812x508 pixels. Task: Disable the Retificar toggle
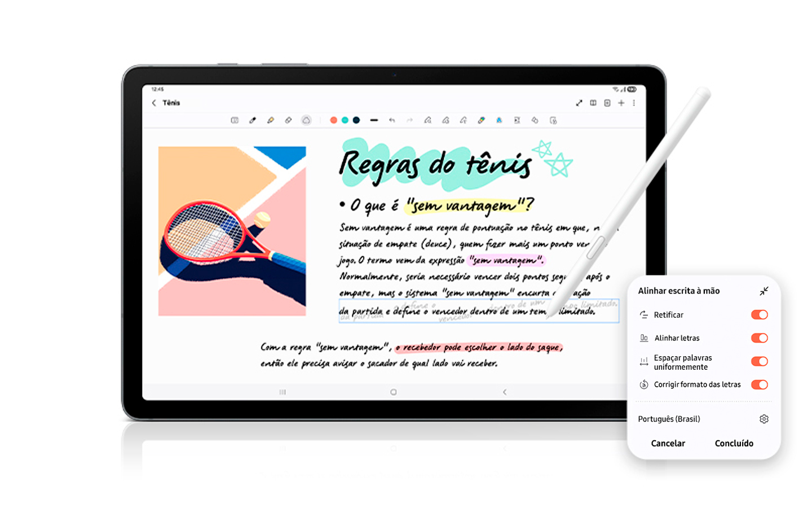click(760, 315)
